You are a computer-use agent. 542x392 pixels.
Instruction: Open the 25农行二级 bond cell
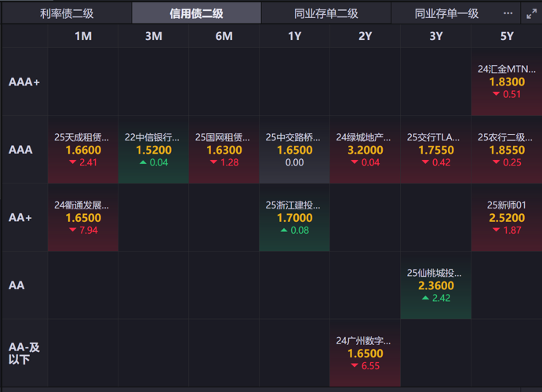pos(507,150)
